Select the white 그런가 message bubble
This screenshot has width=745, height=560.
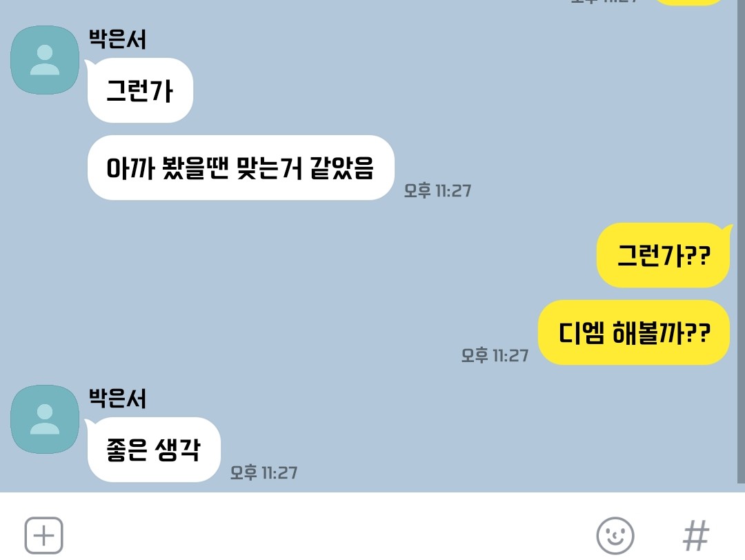(139, 90)
